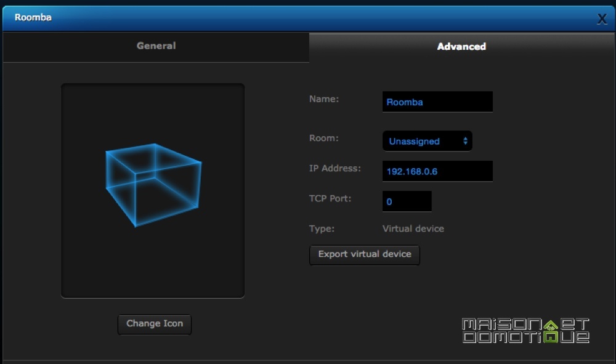Click the Virtual device type text
Screen dimensions: 616x364
click(x=413, y=229)
